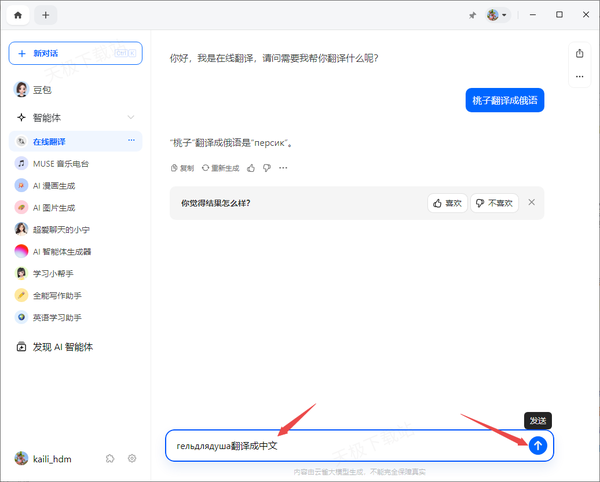Click the pin window icon
The image size is (600, 482).
pyautogui.click(x=472, y=15)
